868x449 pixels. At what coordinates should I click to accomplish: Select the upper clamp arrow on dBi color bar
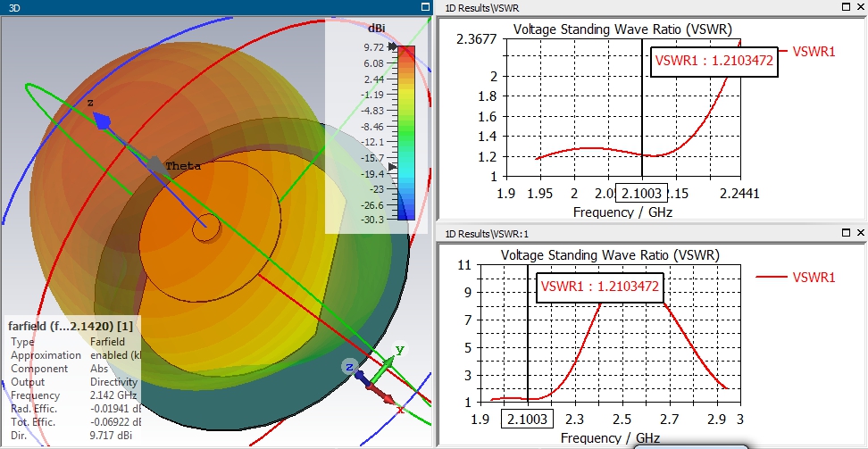click(x=393, y=47)
